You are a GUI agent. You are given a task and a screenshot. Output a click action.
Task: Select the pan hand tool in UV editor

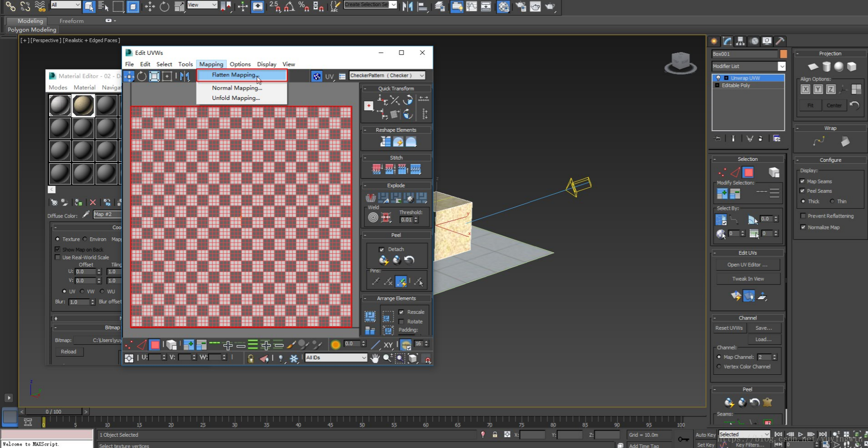374,358
